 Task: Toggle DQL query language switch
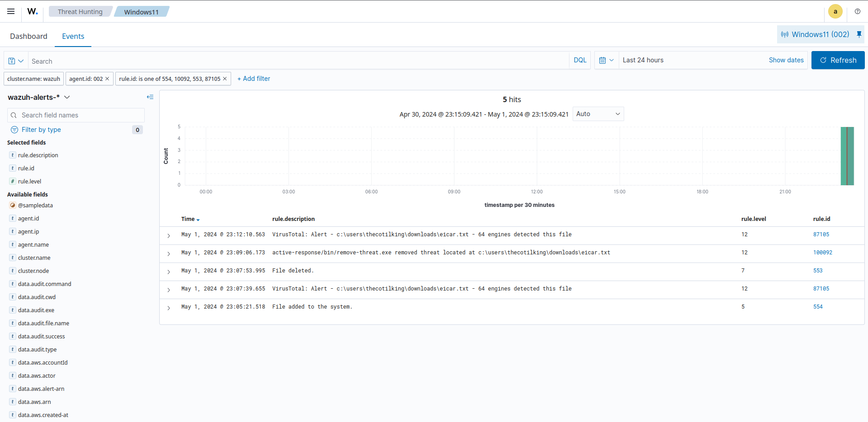(579, 60)
